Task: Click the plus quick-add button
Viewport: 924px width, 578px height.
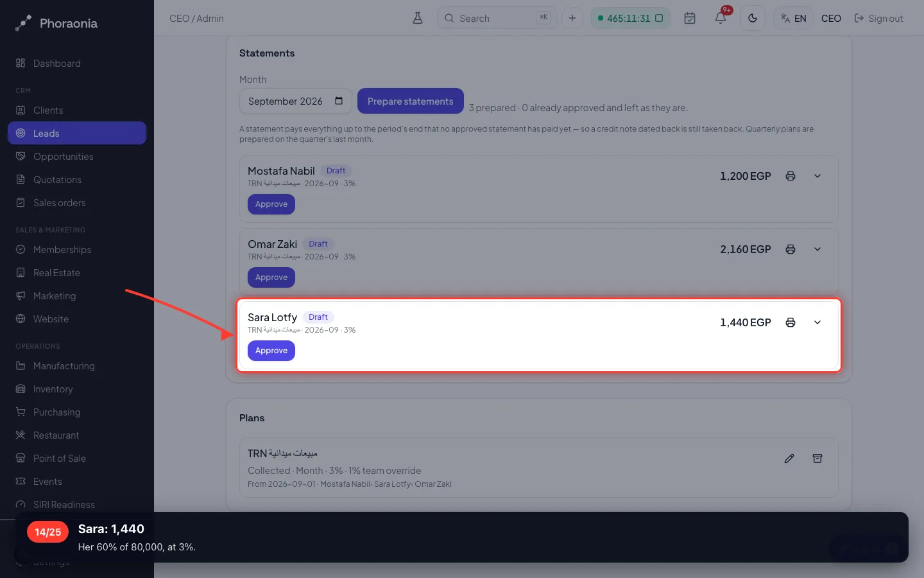Action: click(x=572, y=18)
